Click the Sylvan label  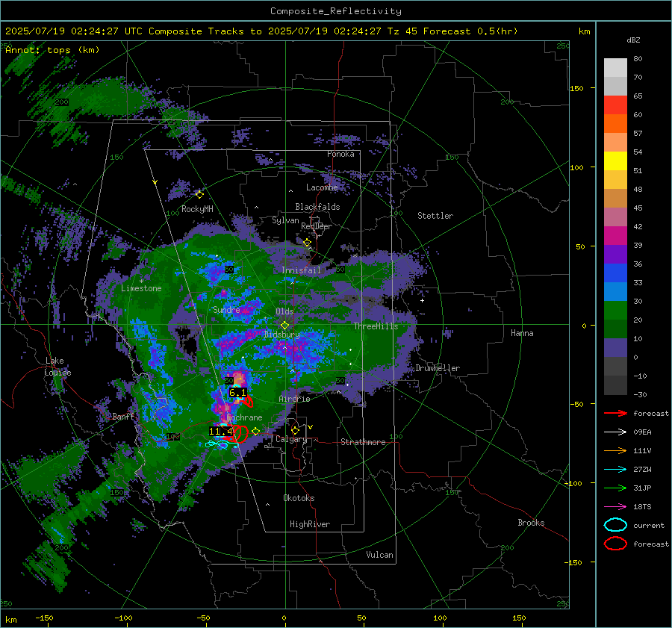click(x=285, y=221)
